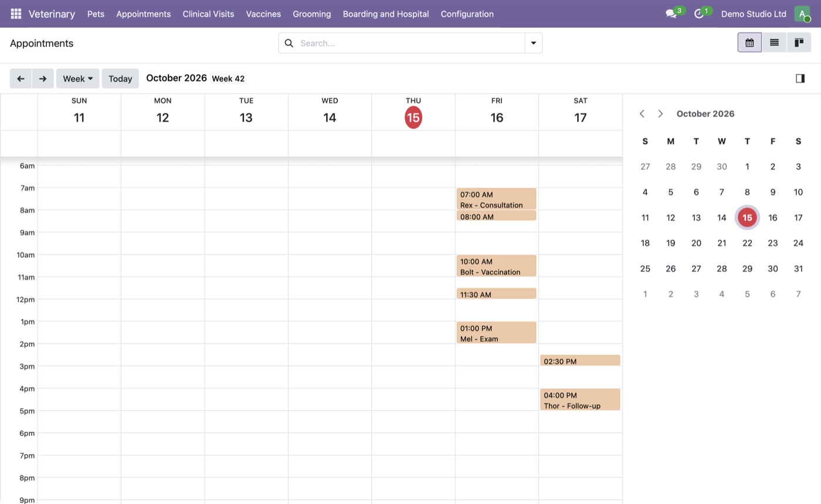Go to previous week arrow
Image resolution: width=821 pixels, height=504 pixels.
pos(21,79)
